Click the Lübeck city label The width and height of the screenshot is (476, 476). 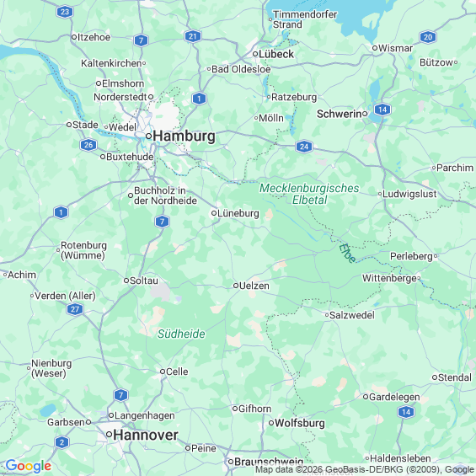[276, 54]
